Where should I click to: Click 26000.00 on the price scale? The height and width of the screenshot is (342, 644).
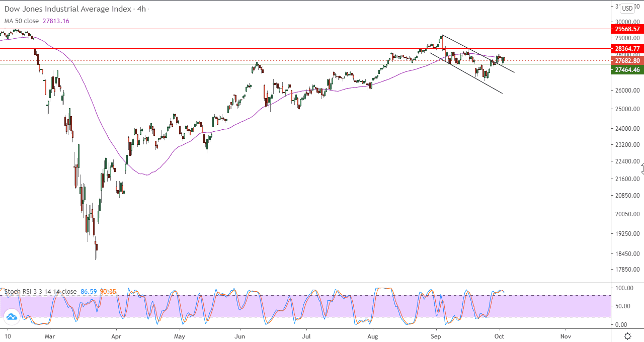click(x=627, y=91)
